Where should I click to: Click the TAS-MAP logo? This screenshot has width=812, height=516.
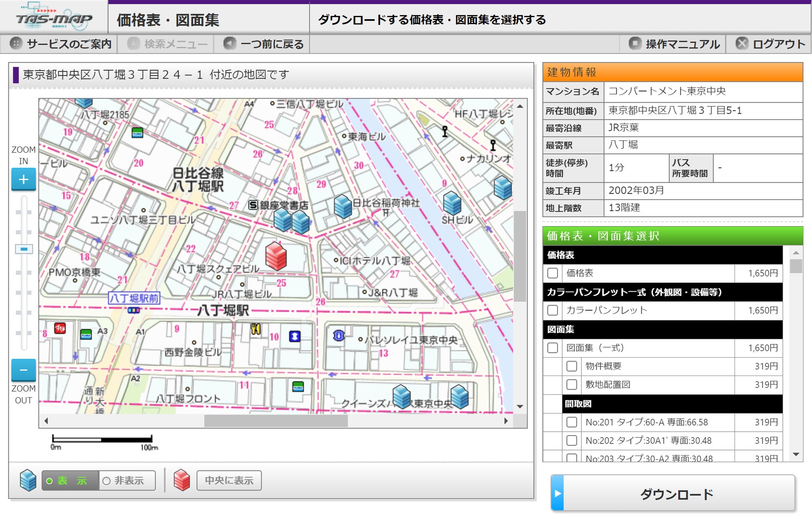(54, 18)
